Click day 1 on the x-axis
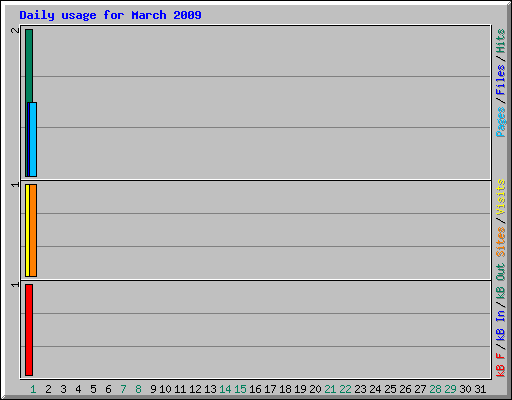 click(x=33, y=389)
